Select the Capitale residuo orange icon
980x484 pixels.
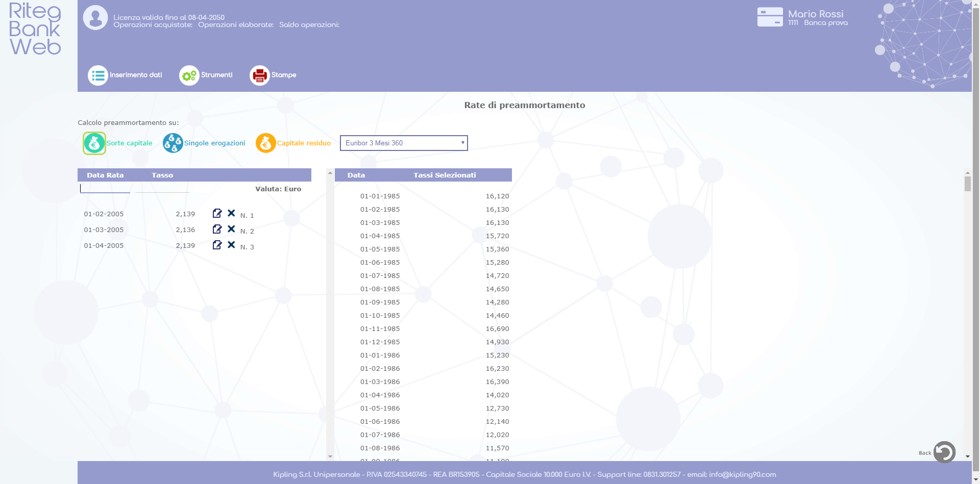pos(265,143)
